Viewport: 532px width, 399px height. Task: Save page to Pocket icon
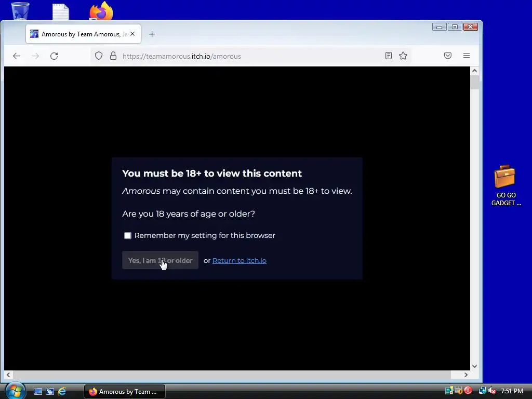(448, 56)
